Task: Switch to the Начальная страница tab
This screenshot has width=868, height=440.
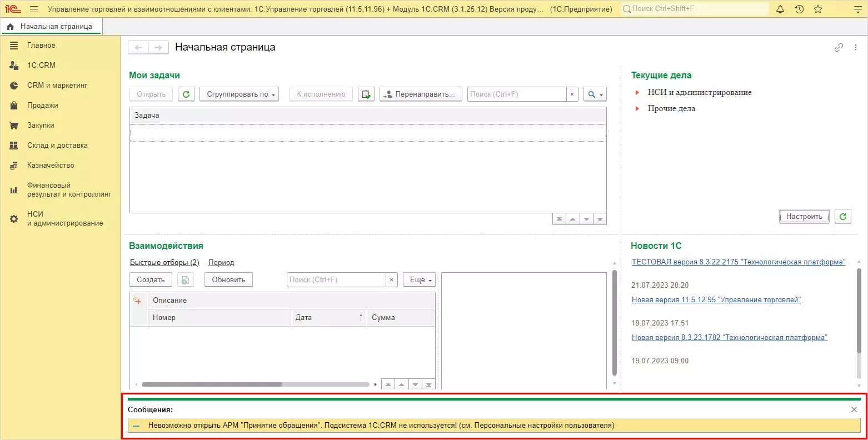Action: click(51, 27)
